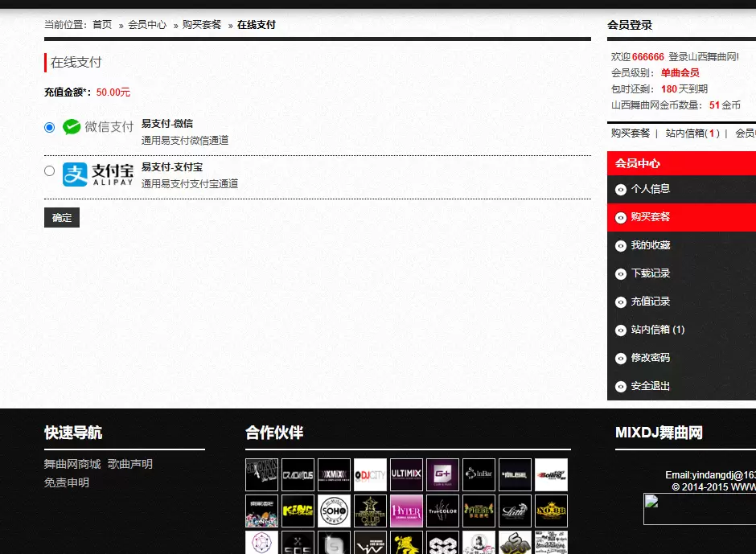Select the WeChat Pay radio button
This screenshot has height=554, width=756.
pyautogui.click(x=49, y=127)
